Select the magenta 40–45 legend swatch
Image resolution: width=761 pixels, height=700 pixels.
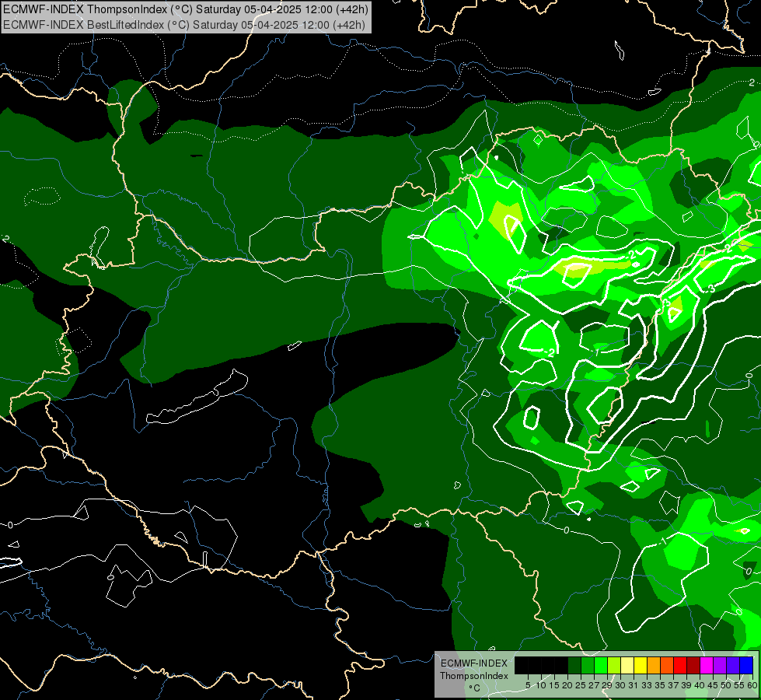point(707,665)
